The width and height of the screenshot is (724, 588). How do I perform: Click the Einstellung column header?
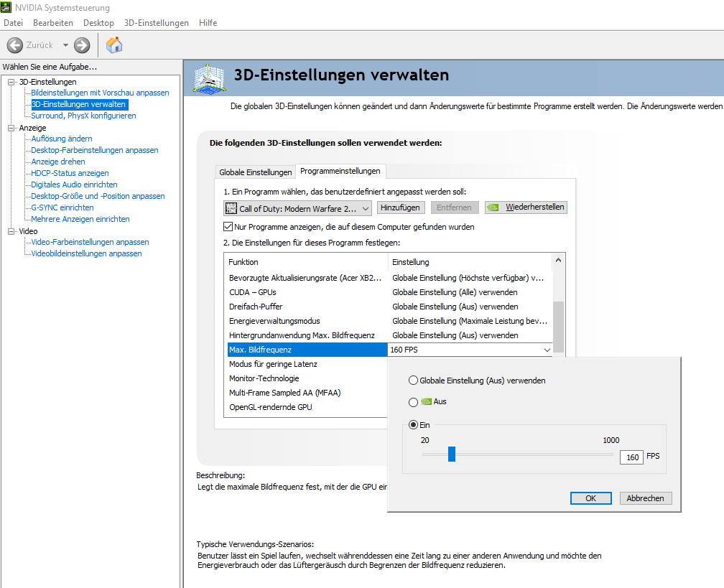click(470, 262)
